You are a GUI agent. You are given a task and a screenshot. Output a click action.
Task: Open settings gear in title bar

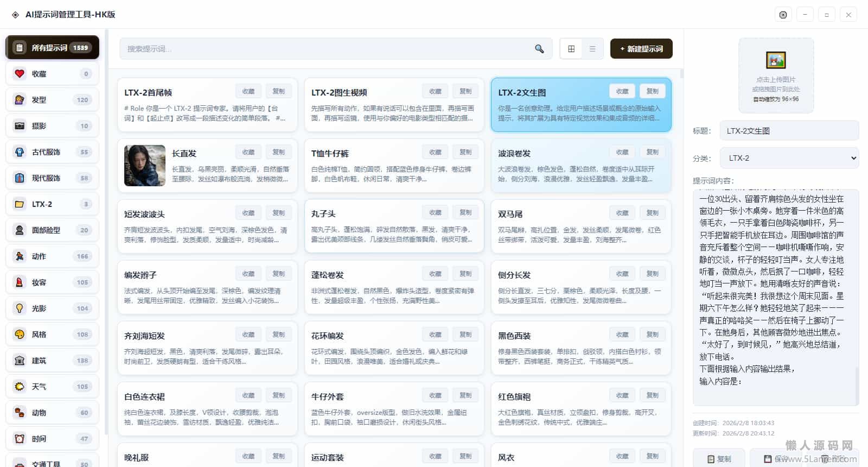783,15
